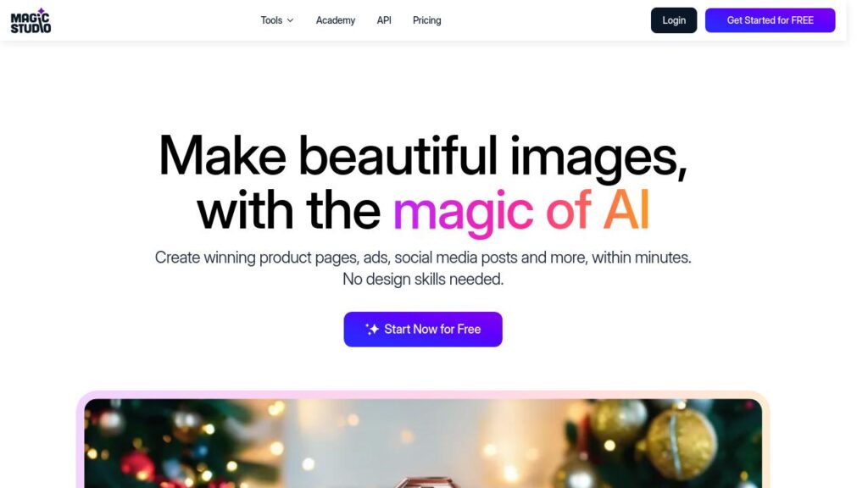Click the Login button
This screenshot has height=488, width=868.
[674, 20]
